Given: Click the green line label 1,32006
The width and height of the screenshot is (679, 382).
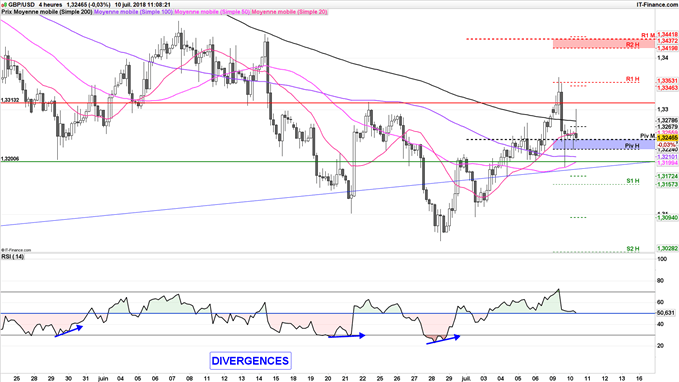Looking at the screenshot, I should click(10, 159).
